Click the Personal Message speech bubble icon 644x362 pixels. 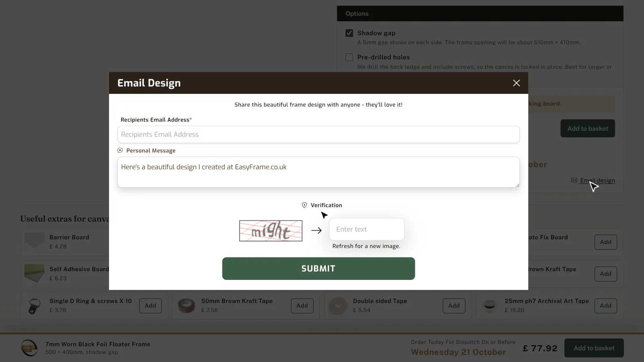click(x=120, y=150)
